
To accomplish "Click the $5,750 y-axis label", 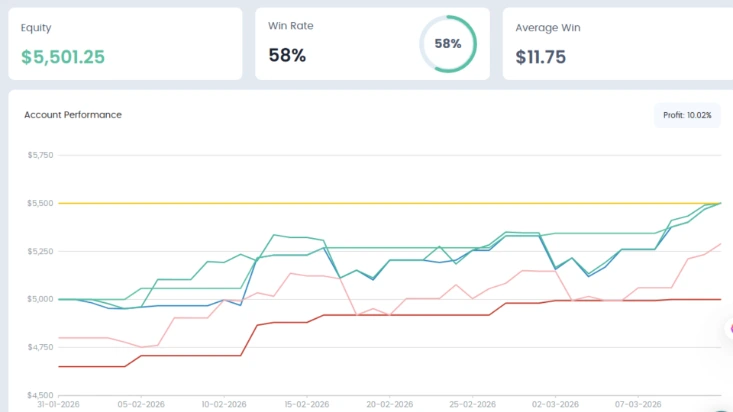I will (x=41, y=155).
